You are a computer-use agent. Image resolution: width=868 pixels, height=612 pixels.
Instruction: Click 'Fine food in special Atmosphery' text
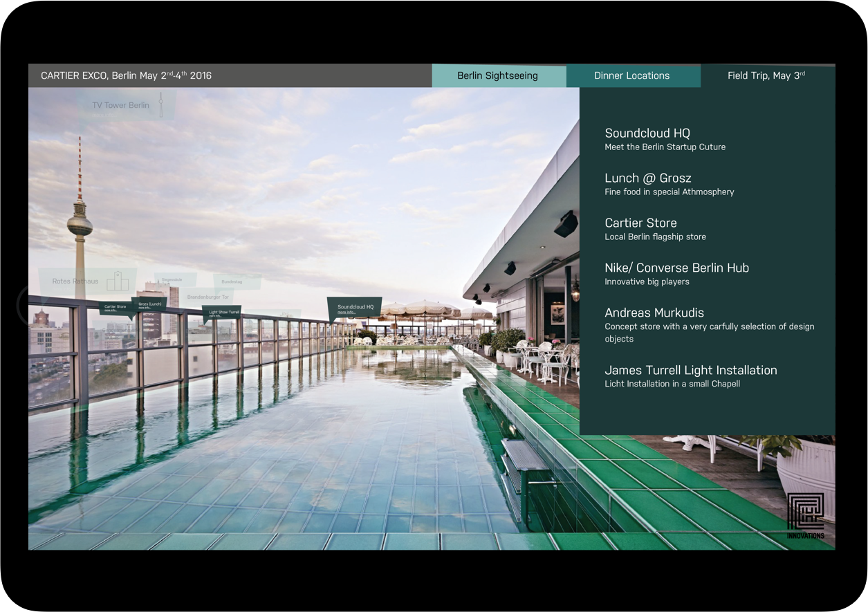coord(669,192)
